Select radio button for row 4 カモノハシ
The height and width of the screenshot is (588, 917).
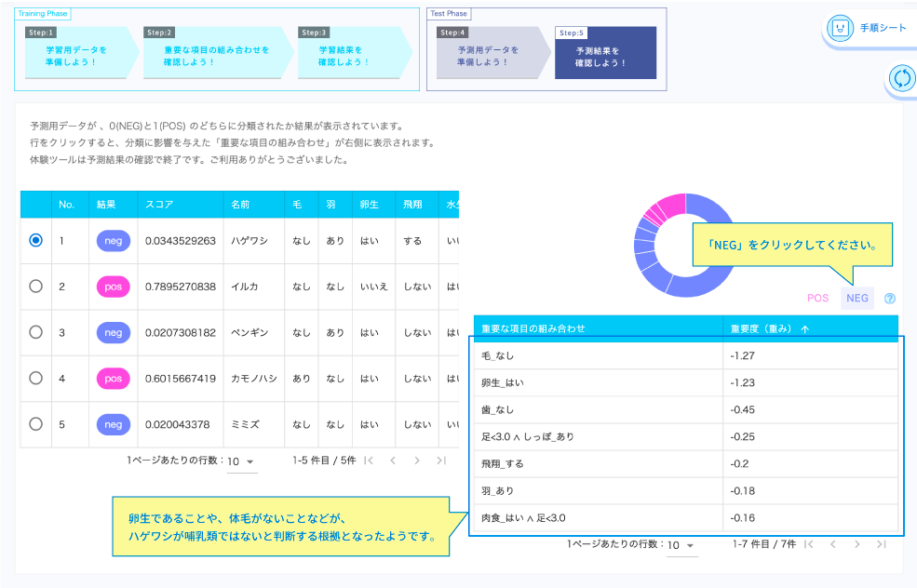point(35,378)
